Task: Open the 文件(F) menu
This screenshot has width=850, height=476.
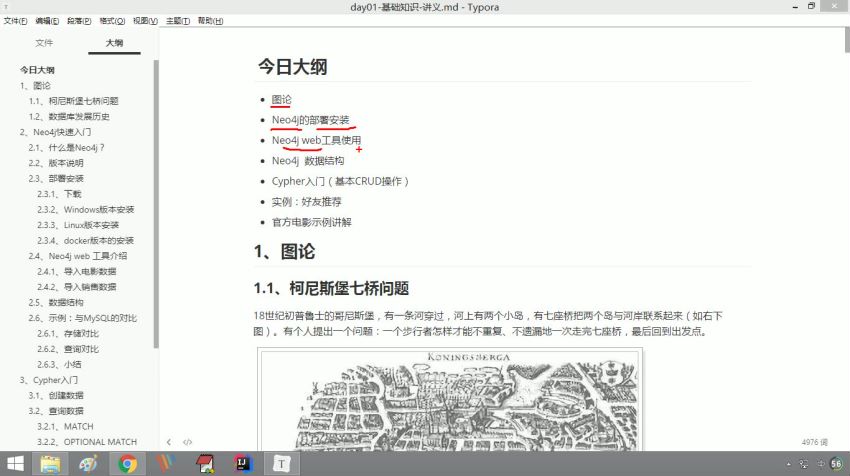Action: point(15,21)
